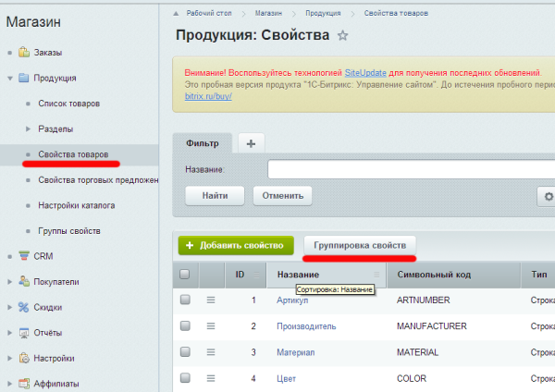Check the checkbox for the Артикул row
Viewport: 555px width, 392px height.
185,300
